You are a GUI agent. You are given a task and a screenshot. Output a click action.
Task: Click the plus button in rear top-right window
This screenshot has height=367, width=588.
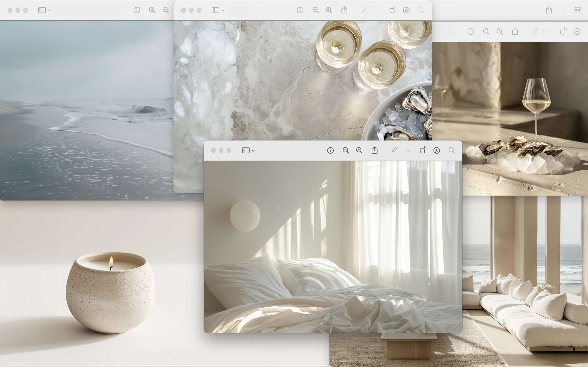[x=563, y=10]
